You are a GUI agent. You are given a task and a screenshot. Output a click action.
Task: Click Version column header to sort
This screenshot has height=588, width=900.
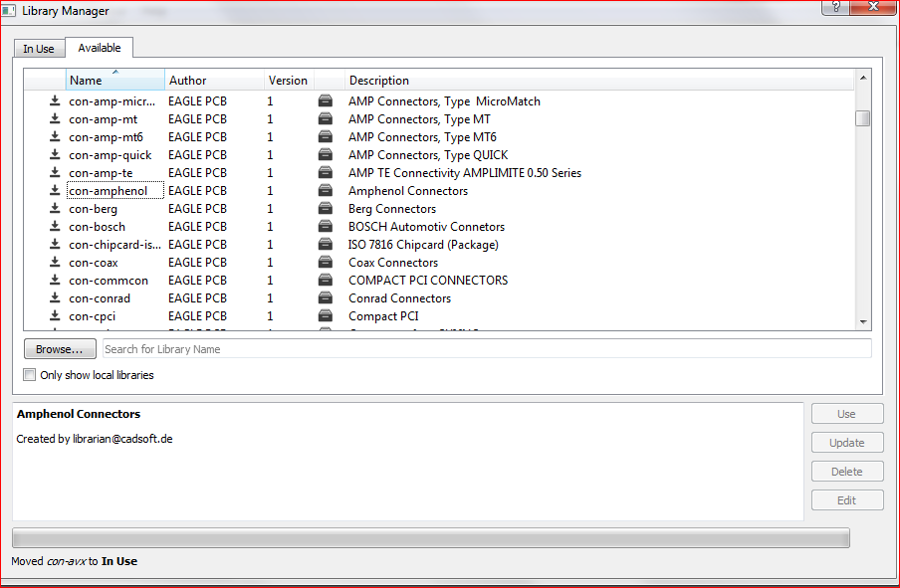coord(288,81)
